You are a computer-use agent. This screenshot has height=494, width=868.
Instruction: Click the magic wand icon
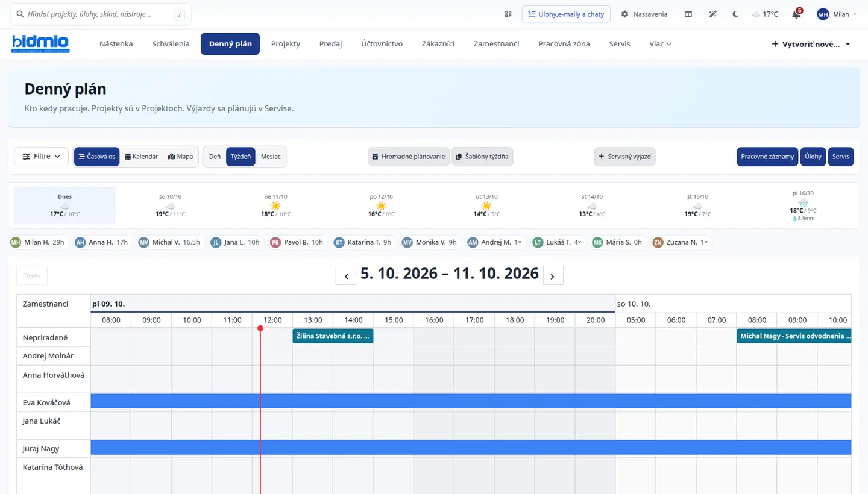[712, 14]
